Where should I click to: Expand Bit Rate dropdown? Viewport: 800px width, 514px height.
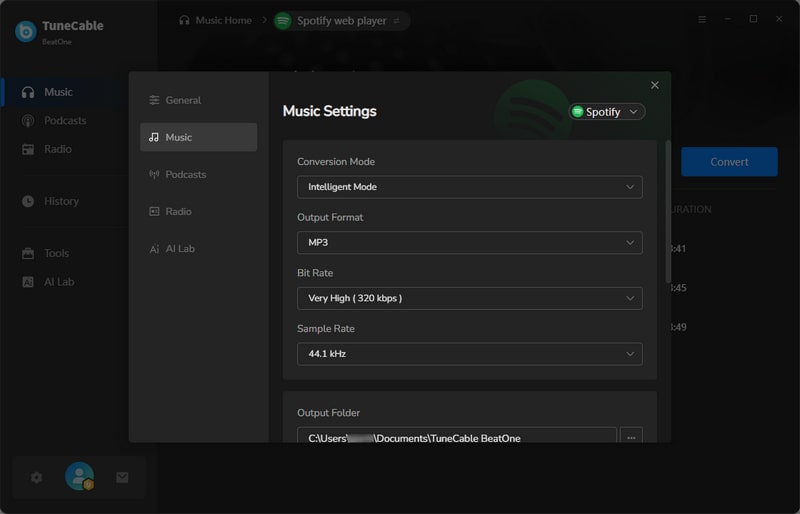click(x=469, y=298)
